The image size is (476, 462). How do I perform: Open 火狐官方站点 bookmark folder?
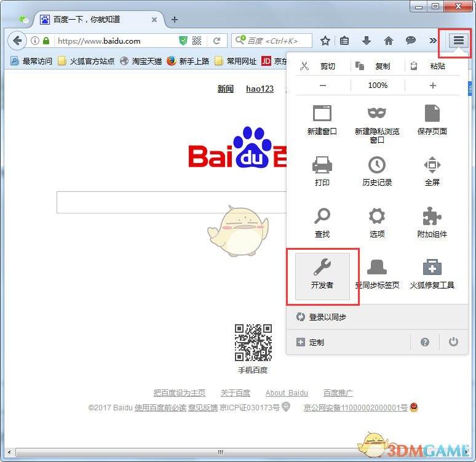point(86,62)
